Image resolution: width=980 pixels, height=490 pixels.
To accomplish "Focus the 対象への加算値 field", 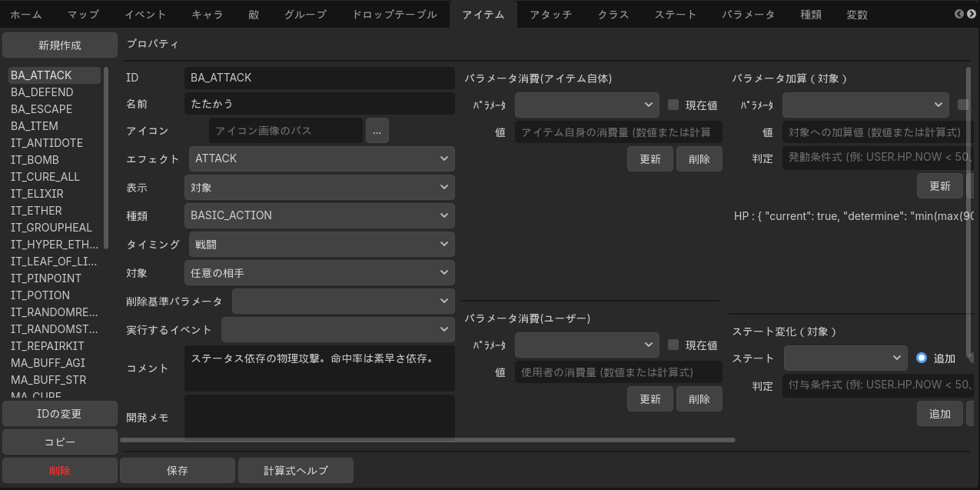I will coord(878,132).
